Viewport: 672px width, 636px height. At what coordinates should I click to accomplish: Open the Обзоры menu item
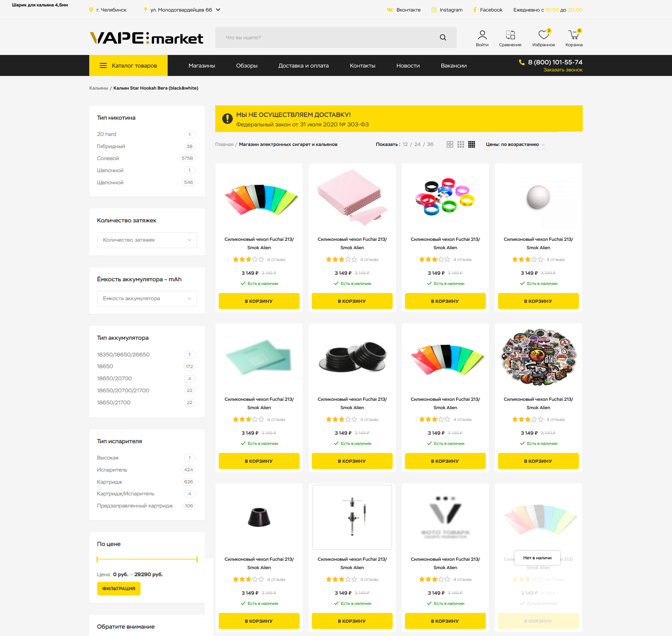point(247,65)
